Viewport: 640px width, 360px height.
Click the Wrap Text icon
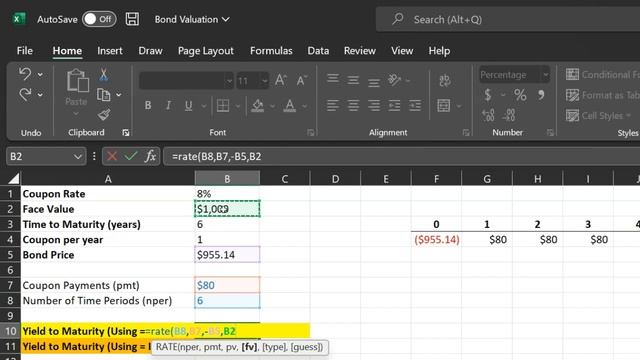444,80
